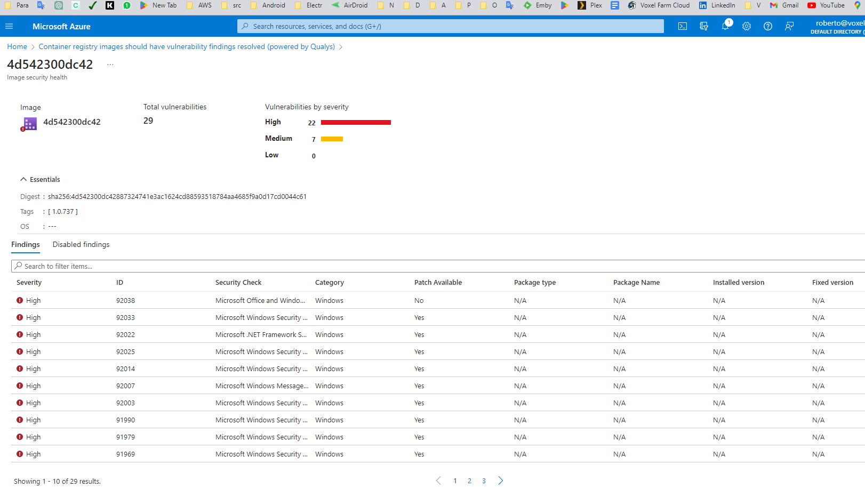
Task: Sort by the Severity column header
Action: (x=29, y=283)
